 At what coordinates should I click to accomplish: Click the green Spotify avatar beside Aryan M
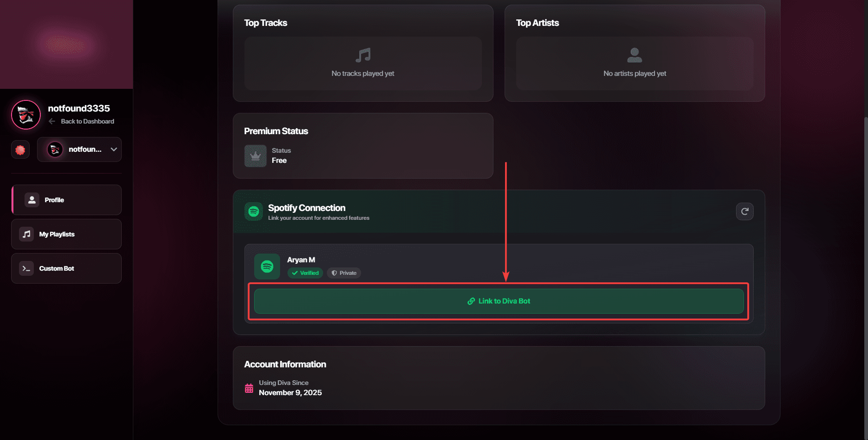point(267,266)
